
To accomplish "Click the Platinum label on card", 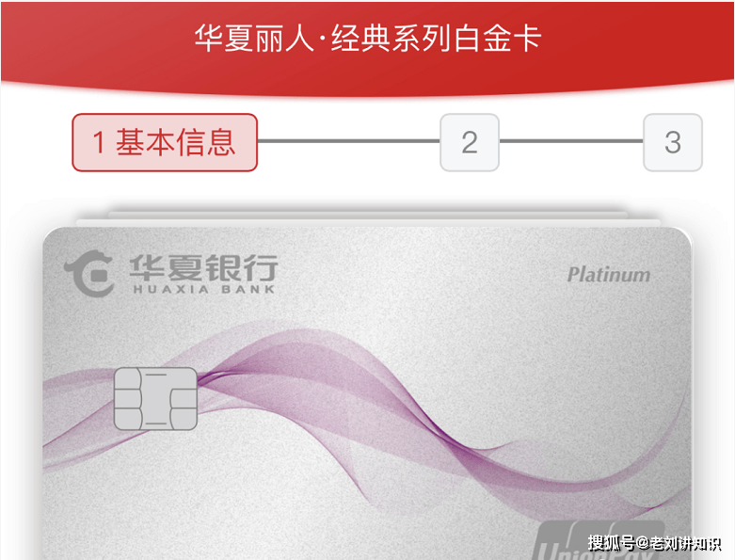I will [609, 275].
